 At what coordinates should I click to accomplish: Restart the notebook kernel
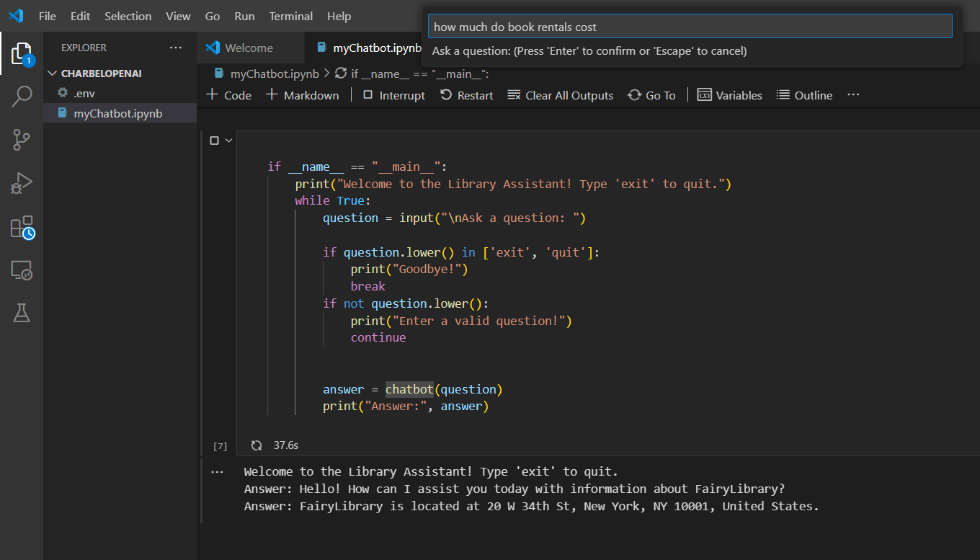467,95
